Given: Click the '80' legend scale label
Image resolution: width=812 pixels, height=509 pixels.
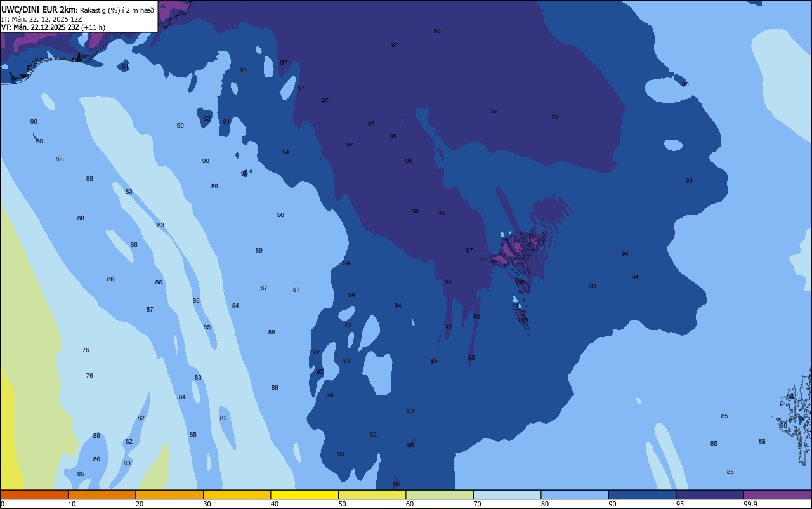Looking at the screenshot, I should click(545, 504).
